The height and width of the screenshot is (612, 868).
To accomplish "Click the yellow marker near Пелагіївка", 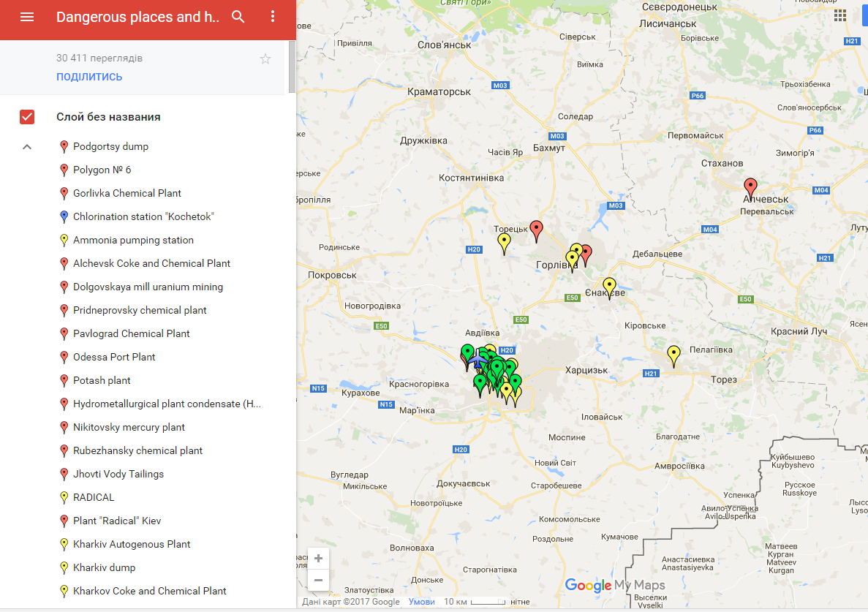I will pos(673,356).
